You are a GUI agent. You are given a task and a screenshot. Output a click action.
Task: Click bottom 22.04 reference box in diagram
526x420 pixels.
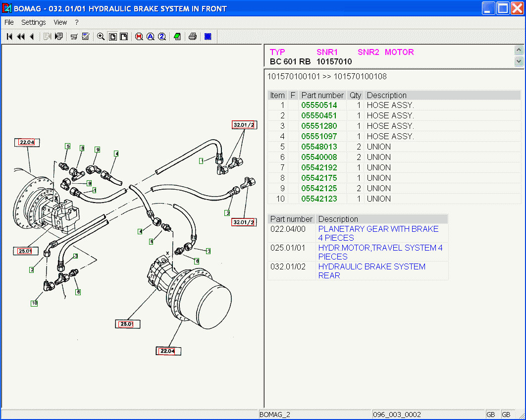point(168,351)
